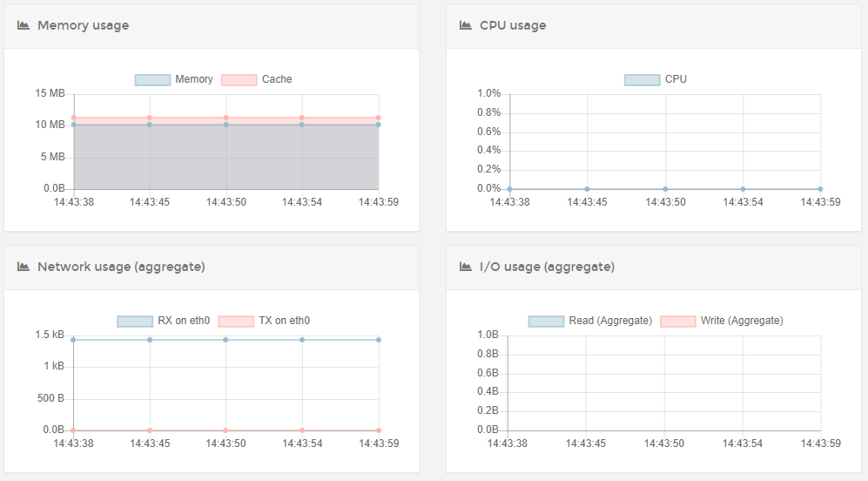Click the Cache legend label
The image size is (868, 481).
click(x=277, y=79)
